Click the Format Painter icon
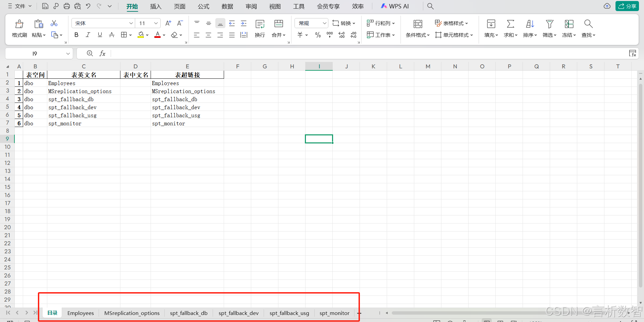The width and height of the screenshot is (644, 322). point(19,24)
